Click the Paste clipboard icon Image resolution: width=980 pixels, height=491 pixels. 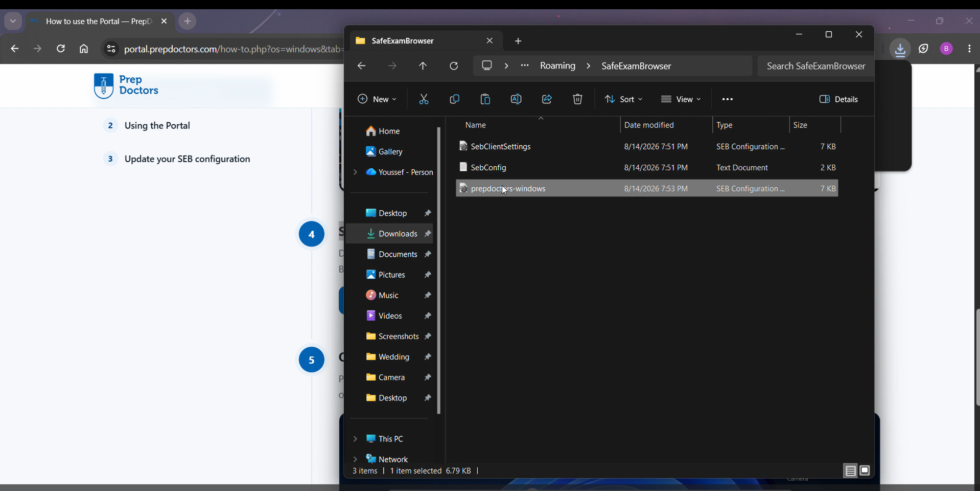click(x=485, y=99)
